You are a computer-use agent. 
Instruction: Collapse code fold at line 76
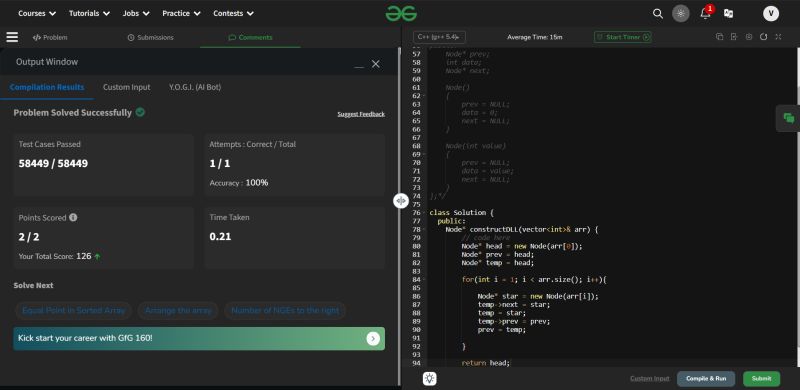click(424, 213)
